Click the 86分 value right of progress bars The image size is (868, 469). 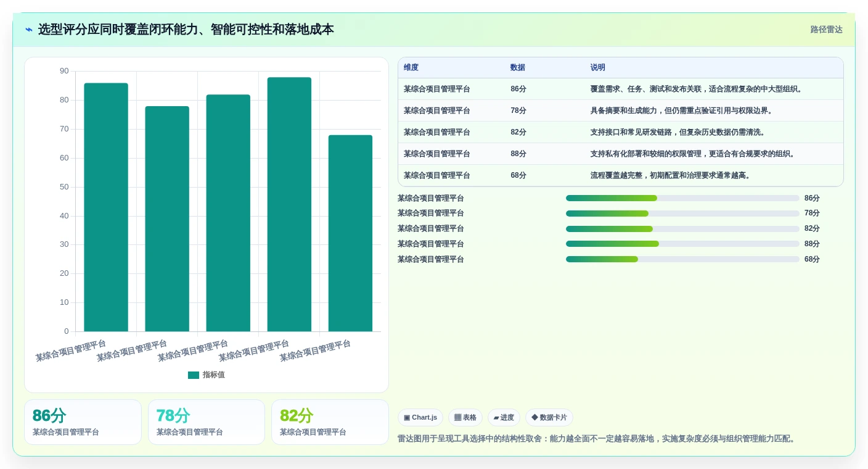(812, 198)
